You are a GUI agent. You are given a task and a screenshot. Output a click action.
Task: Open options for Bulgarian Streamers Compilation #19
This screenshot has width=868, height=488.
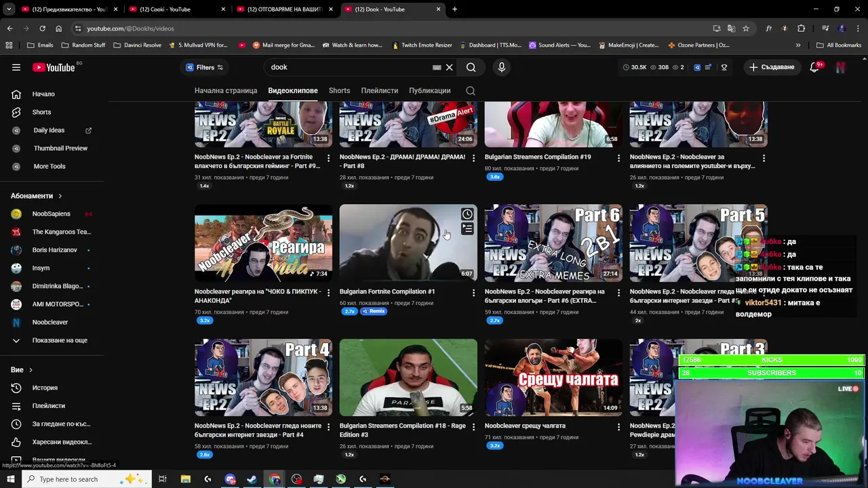pos(618,158)
